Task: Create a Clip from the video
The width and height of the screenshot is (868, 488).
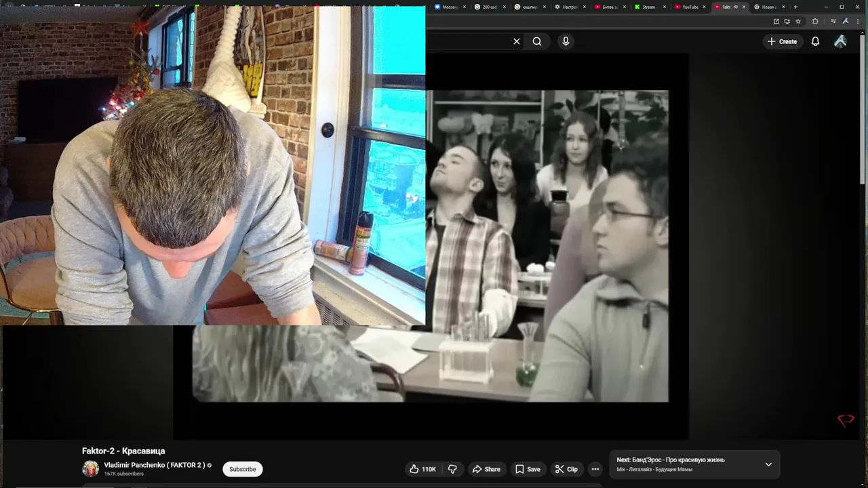Action: click(566, 469)
